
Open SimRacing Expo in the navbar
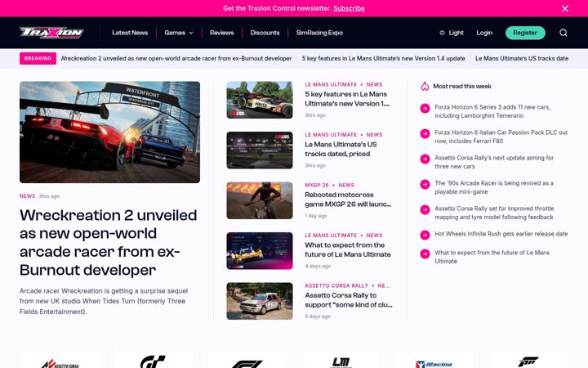(319, 33)
